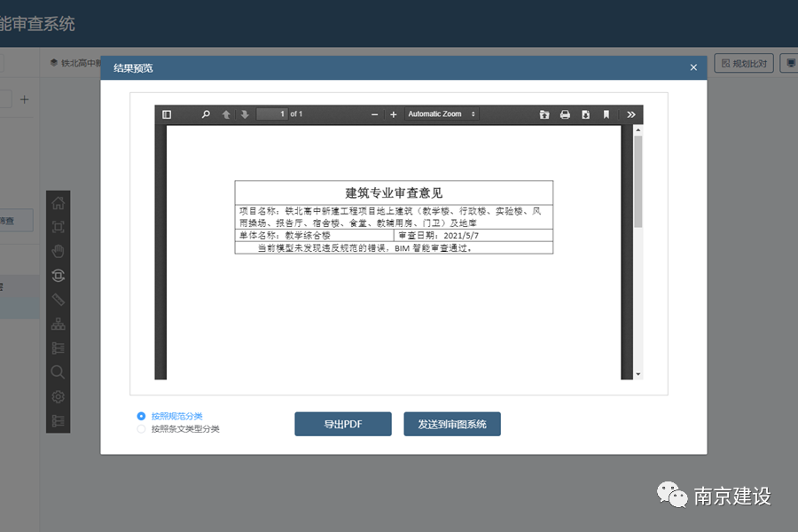Select the Pan hand tool
The width and height of the screenshot is (798, 532).
[58, 251]
